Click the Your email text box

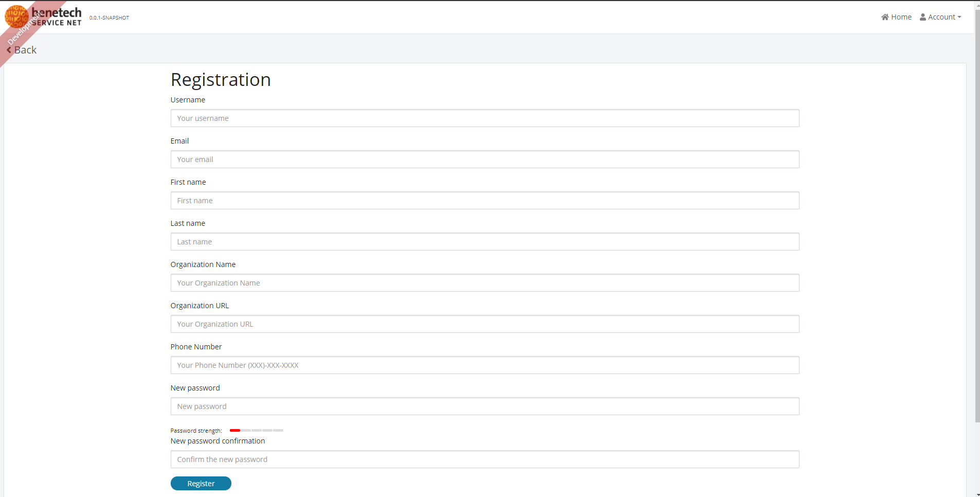click(x=484, y=159)
